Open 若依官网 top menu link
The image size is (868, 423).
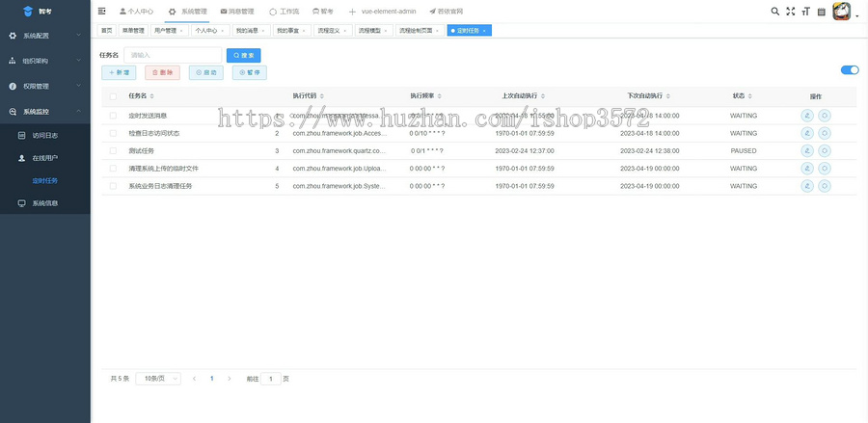[x=447, y=11]
